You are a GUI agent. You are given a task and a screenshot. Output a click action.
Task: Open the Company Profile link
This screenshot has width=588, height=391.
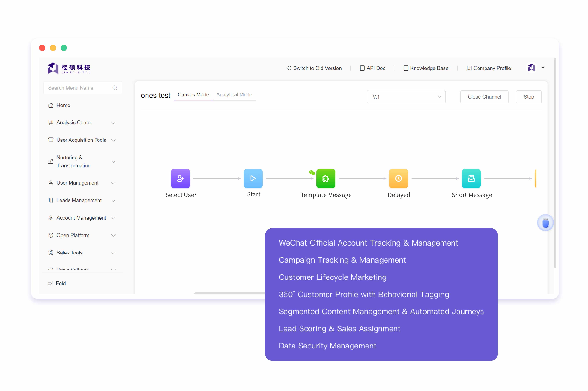coord(489,68)
